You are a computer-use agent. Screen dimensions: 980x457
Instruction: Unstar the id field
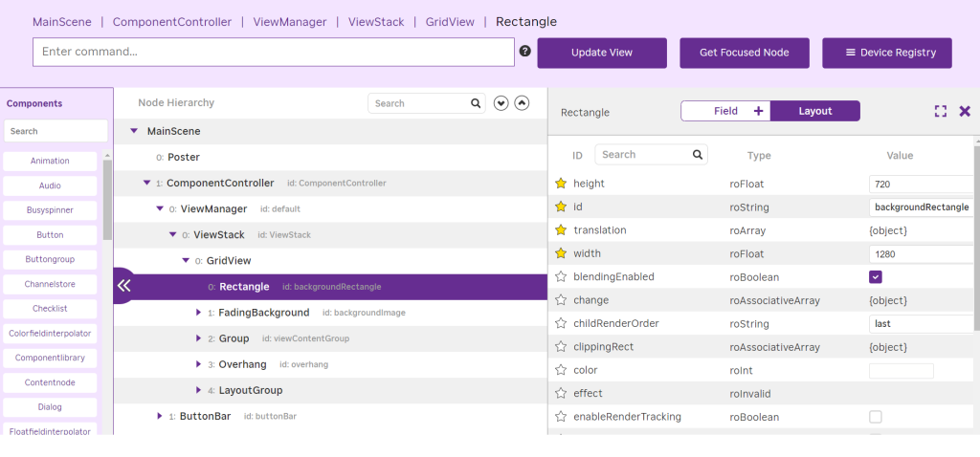[x=561, y=206]
